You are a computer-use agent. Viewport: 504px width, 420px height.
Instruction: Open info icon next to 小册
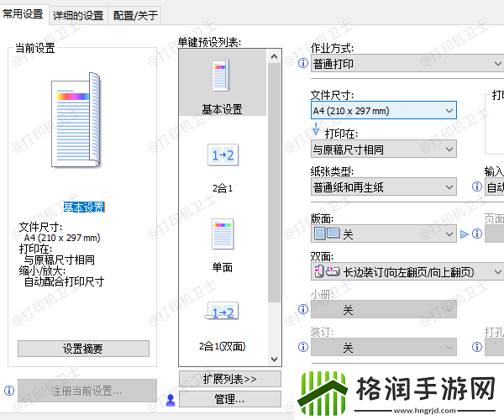pos(302,309)
